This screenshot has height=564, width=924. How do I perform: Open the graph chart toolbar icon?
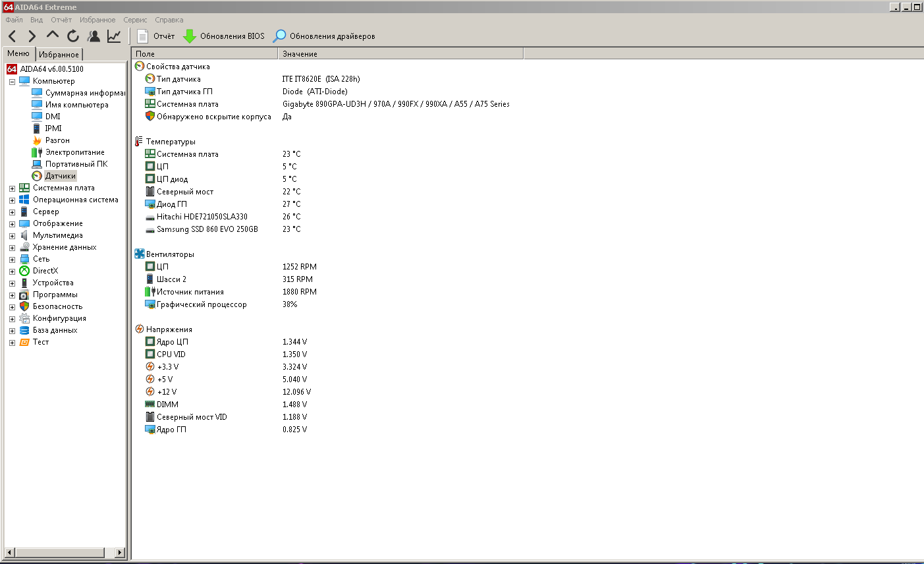click(115, 36)
